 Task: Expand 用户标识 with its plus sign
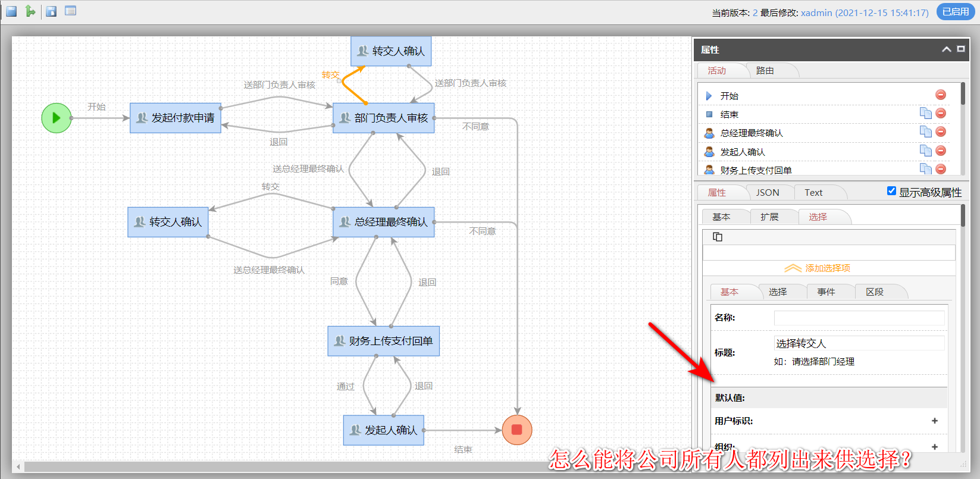pyautogui.click(x=935, y=421)
